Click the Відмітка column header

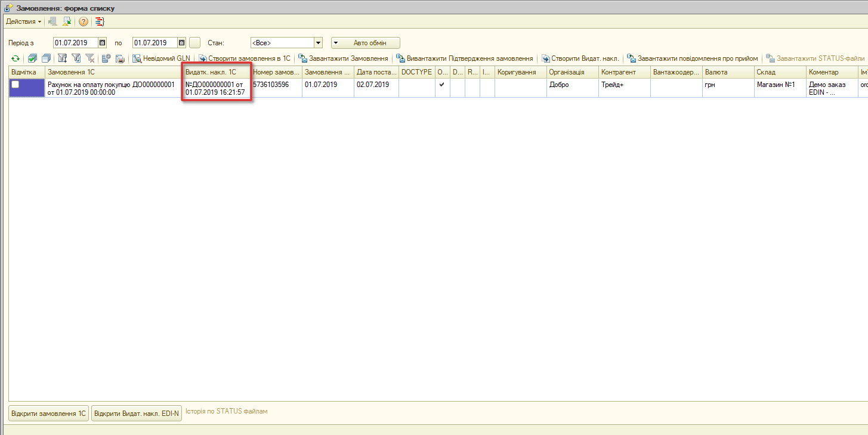pos(27,72)
